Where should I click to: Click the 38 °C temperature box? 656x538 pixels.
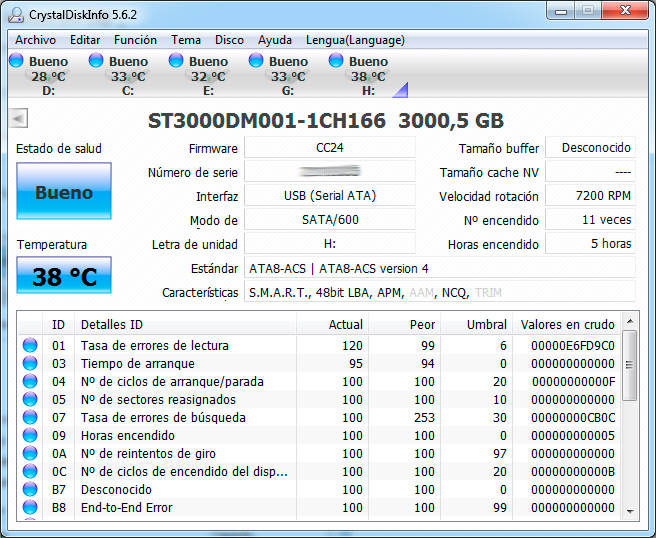[64, 275]
